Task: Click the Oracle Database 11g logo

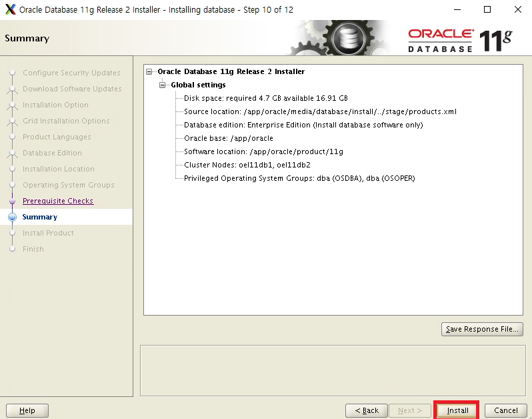Action: (460, 41)
